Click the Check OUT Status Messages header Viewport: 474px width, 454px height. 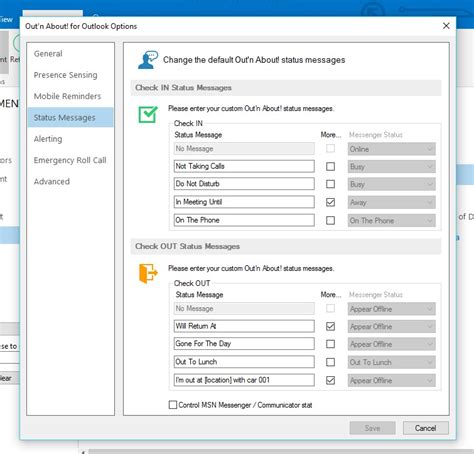tap(286, 247)
